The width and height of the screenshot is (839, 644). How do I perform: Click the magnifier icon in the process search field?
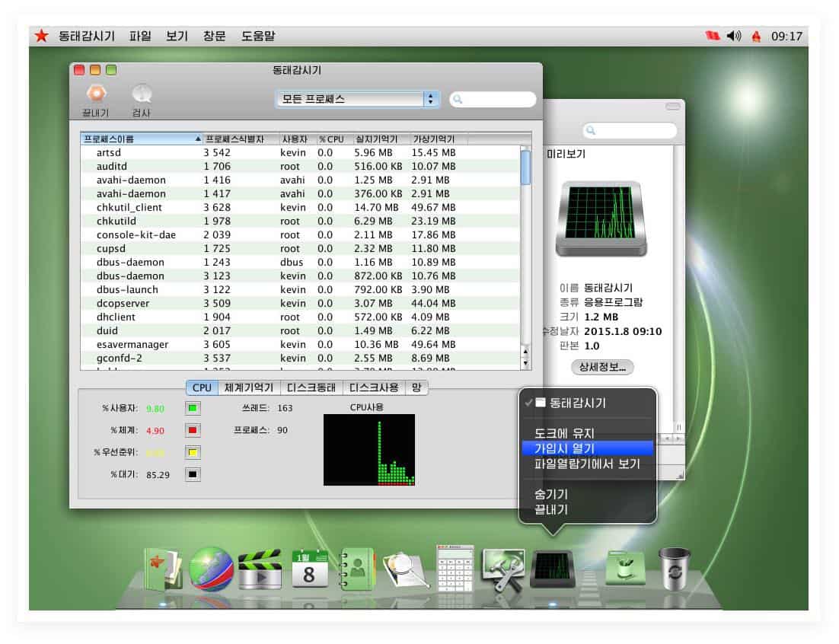(458, 100)
